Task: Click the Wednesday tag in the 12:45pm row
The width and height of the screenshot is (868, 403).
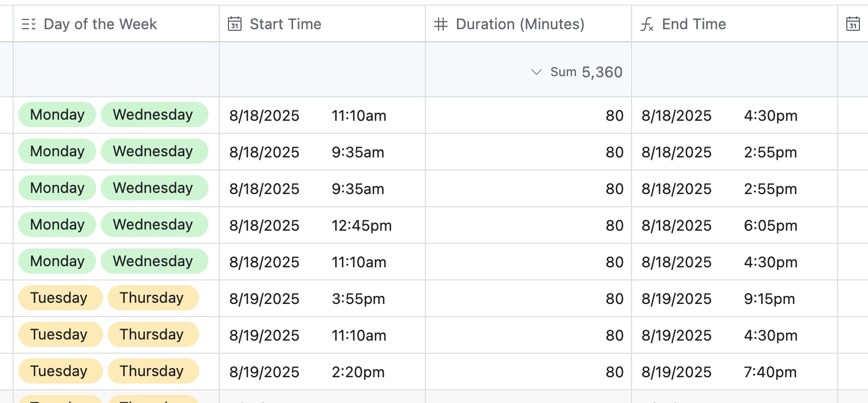Action: coord(153,225)
